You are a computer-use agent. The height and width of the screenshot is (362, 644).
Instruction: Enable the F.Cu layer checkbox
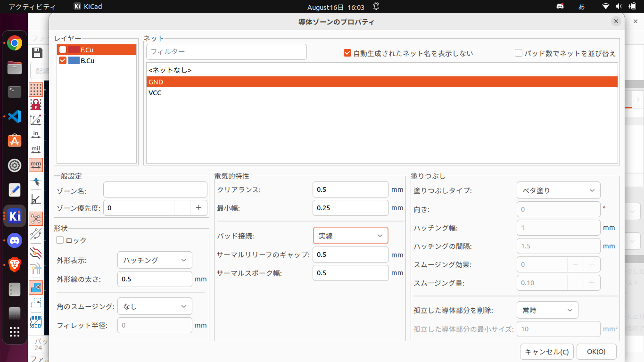click(x=63, y=49)
